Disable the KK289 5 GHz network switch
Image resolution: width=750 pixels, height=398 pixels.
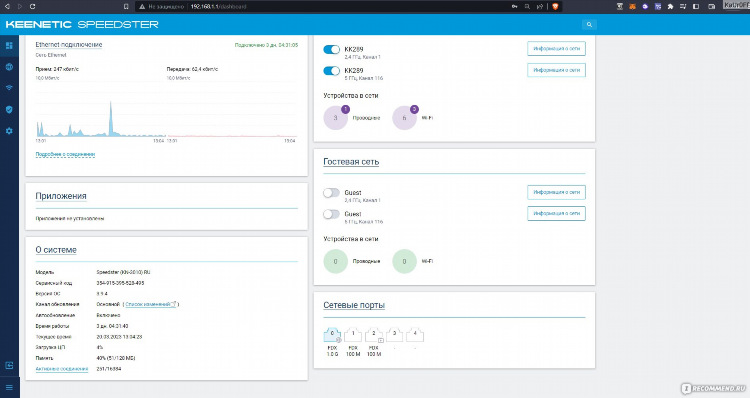click(x=331, y=71)
